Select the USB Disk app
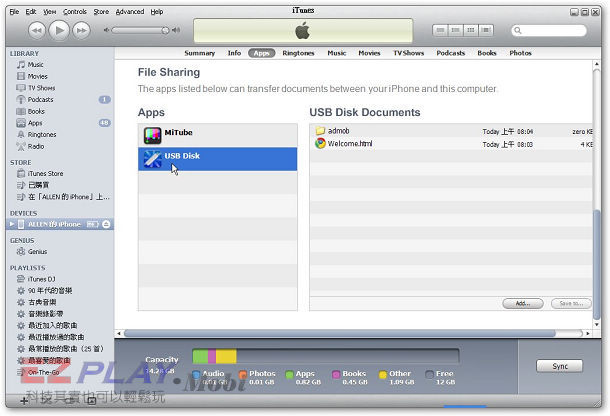Screen dimensions: 610x416 click(217, 159)
